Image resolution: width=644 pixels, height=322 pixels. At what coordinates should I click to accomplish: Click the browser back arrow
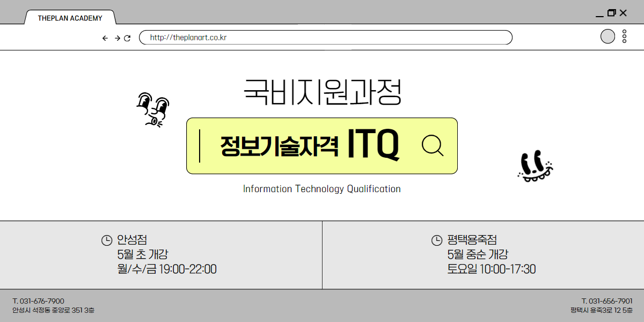(x=105, y=38)
